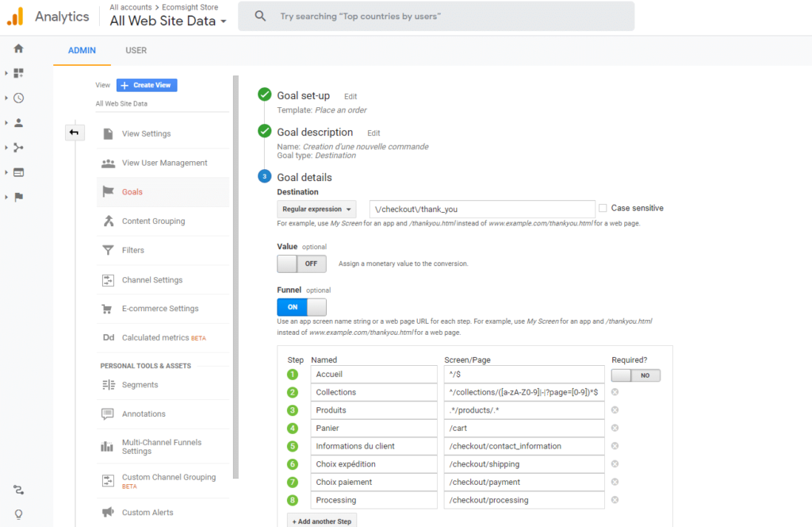
Task: Open Acquisition arrows icon in sidebar
Action: point(19,148)
